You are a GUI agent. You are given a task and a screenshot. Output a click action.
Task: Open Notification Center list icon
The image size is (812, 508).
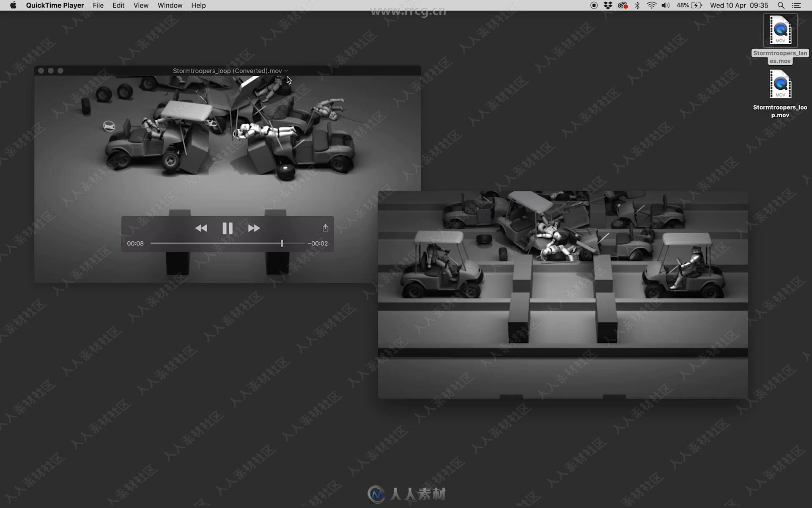tap(796, 6)
